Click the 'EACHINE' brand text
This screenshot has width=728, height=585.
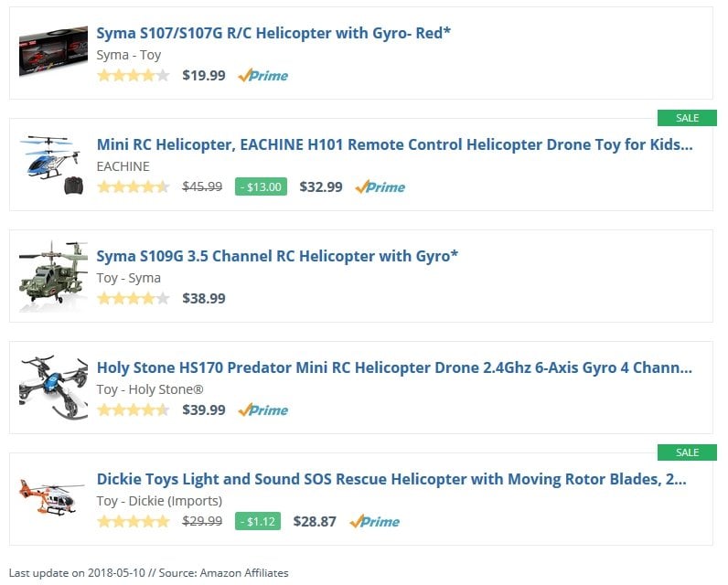point(123,166)
